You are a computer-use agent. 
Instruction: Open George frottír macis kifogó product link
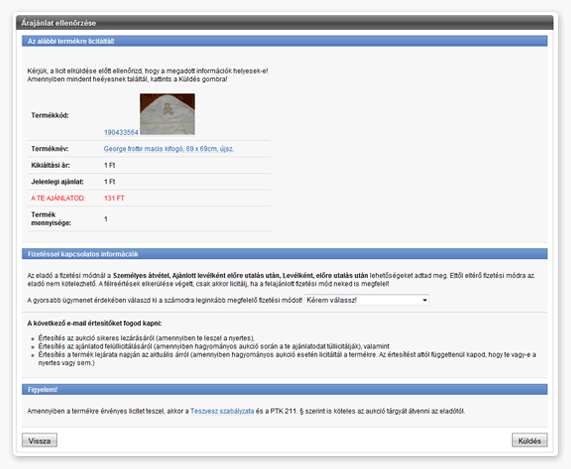click(x=169, y=149)
